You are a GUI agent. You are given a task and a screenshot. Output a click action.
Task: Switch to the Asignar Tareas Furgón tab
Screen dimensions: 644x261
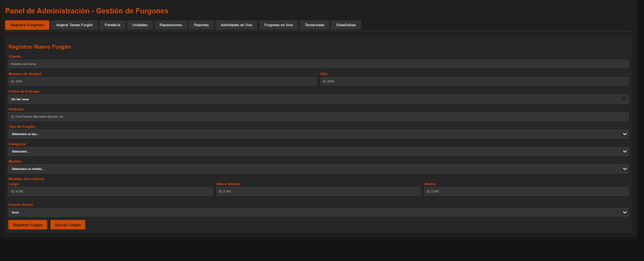pyautogui.click(x=74, y=25)
